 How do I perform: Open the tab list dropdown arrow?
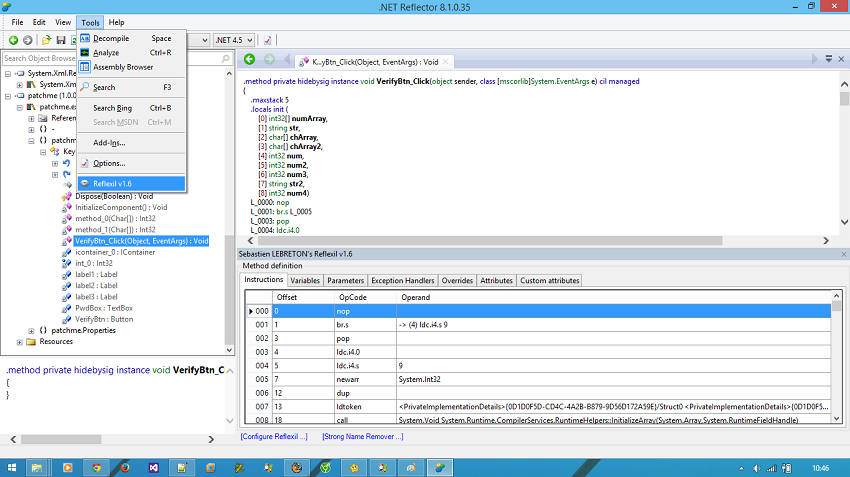pyautogui.click(x=829, y=59)
